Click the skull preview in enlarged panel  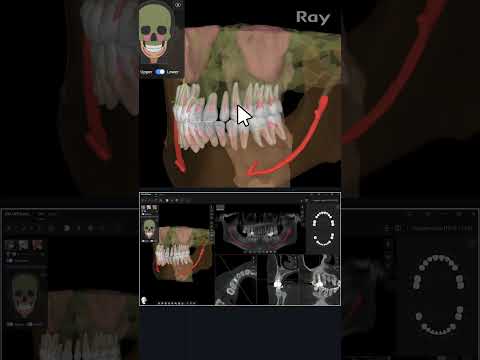[x=154, y=33]
